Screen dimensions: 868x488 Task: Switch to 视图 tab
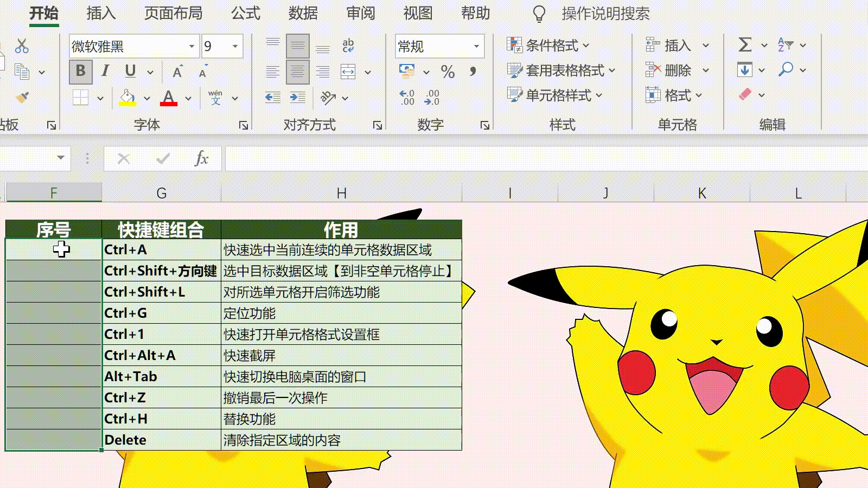(418, 13)
